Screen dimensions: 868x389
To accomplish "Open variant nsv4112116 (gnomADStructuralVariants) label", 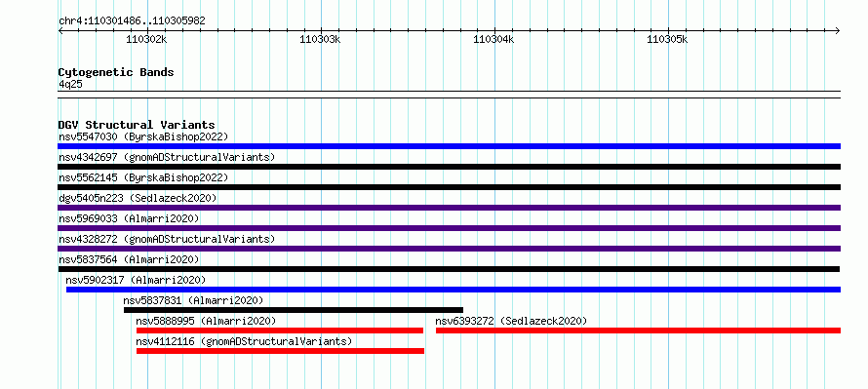I will [244, 341].
